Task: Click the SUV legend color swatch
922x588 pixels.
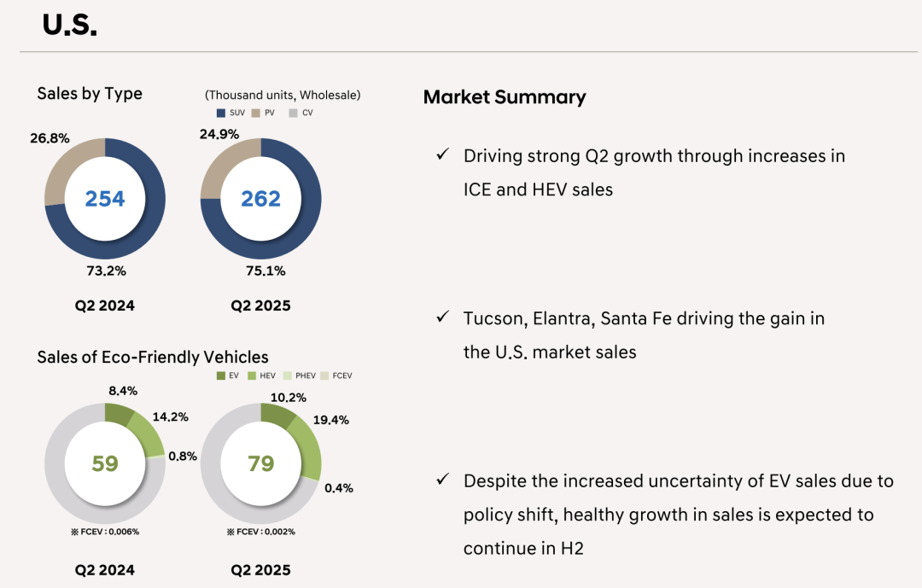Action: pyautogui.click(x=221, y=113)
